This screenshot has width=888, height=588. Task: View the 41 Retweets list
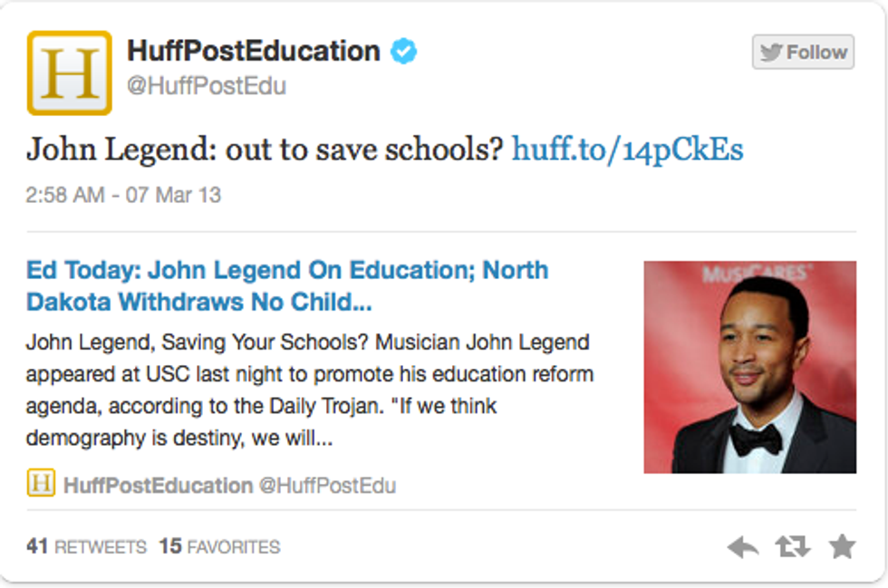(86, 547)
